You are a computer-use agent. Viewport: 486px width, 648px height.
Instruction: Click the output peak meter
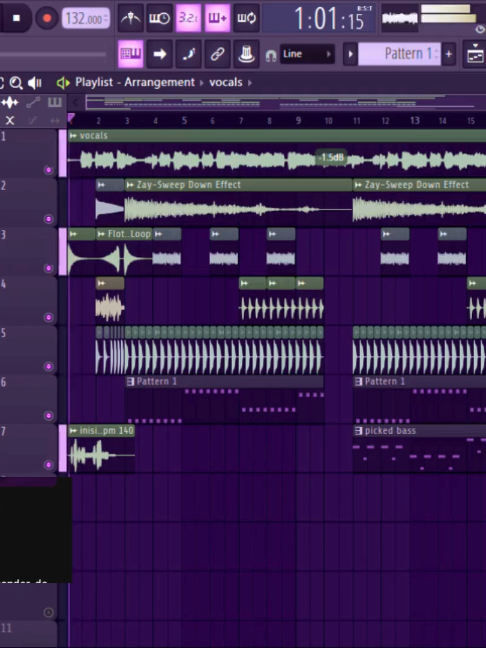tap(448, 14)
